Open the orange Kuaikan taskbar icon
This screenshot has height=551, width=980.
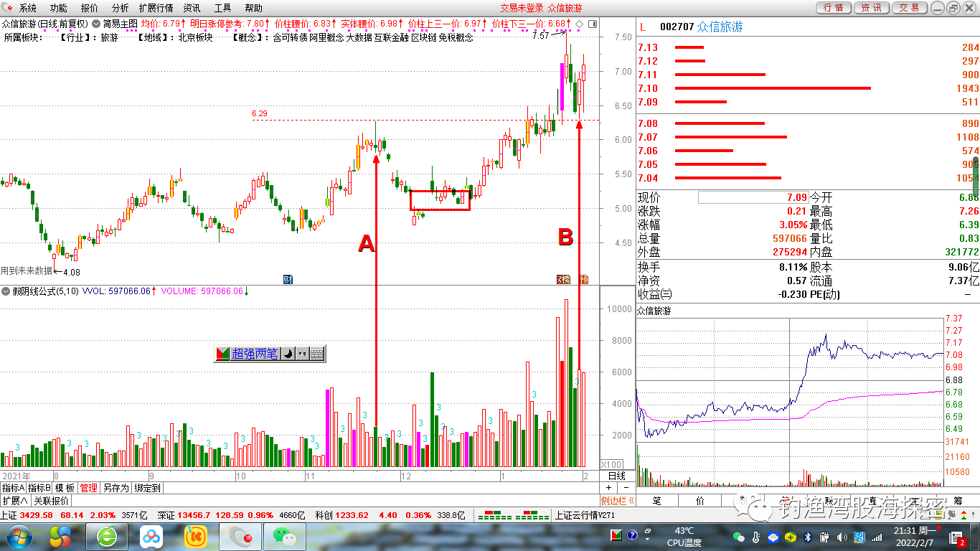pyautogui.click(x=196, y=536)
